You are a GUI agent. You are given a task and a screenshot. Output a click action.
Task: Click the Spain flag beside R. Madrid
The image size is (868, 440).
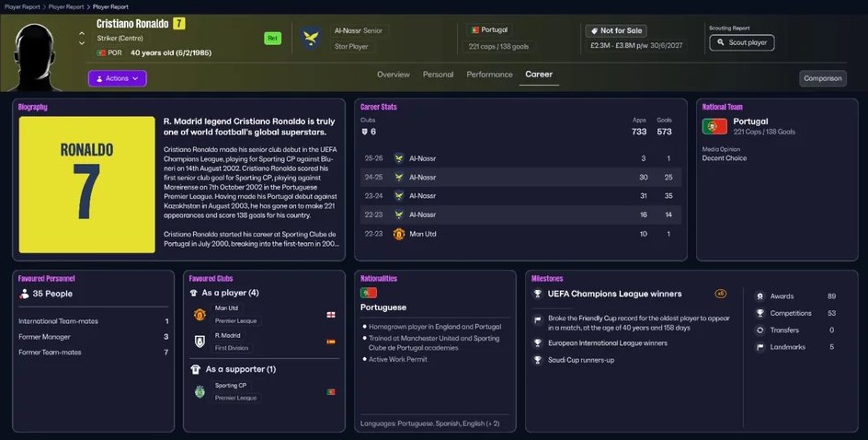(330, 342)
